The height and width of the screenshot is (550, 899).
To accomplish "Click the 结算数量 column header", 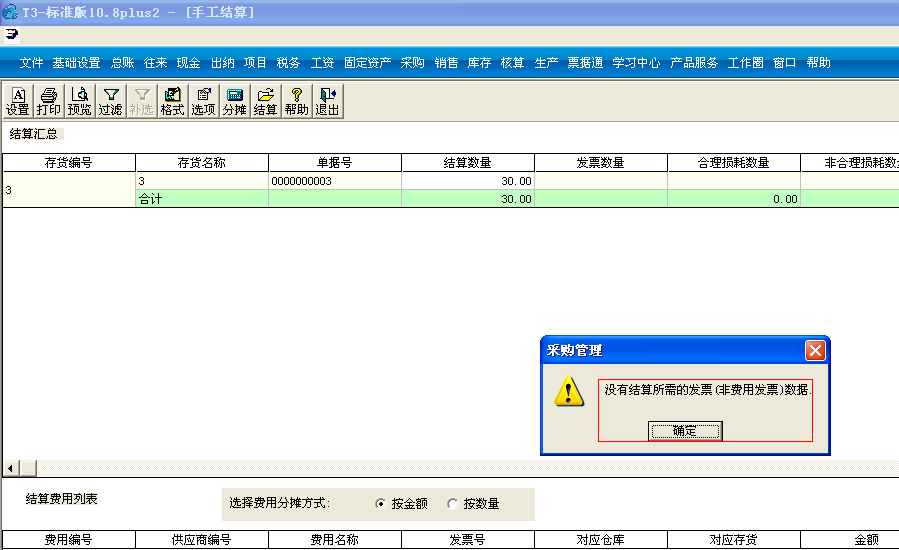I will (x=468, y=163).
